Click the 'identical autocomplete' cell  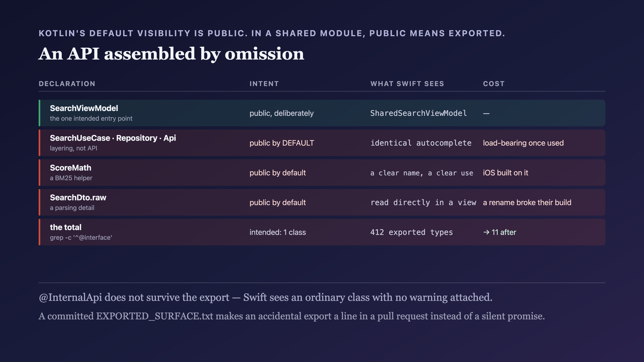point(421,143)
